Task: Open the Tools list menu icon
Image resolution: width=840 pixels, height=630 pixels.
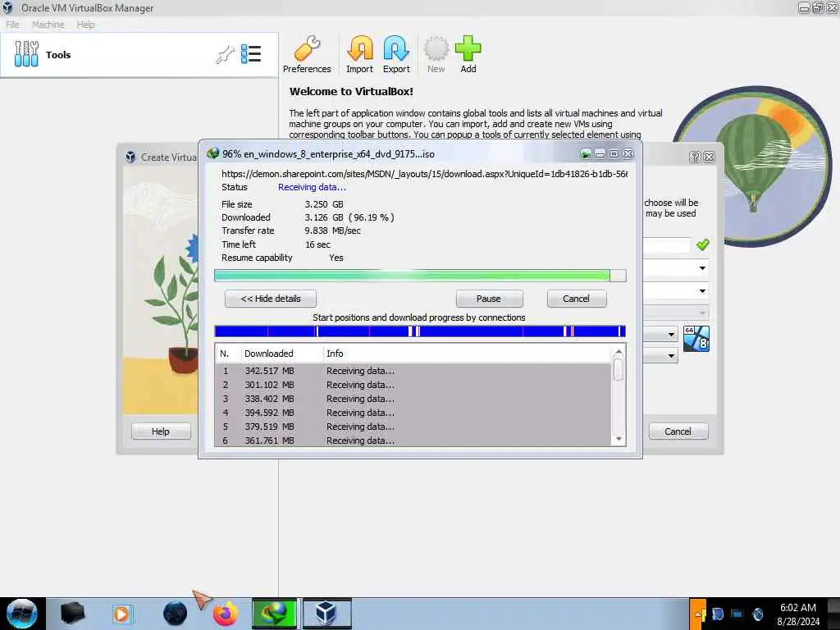Action: point(251,54)
